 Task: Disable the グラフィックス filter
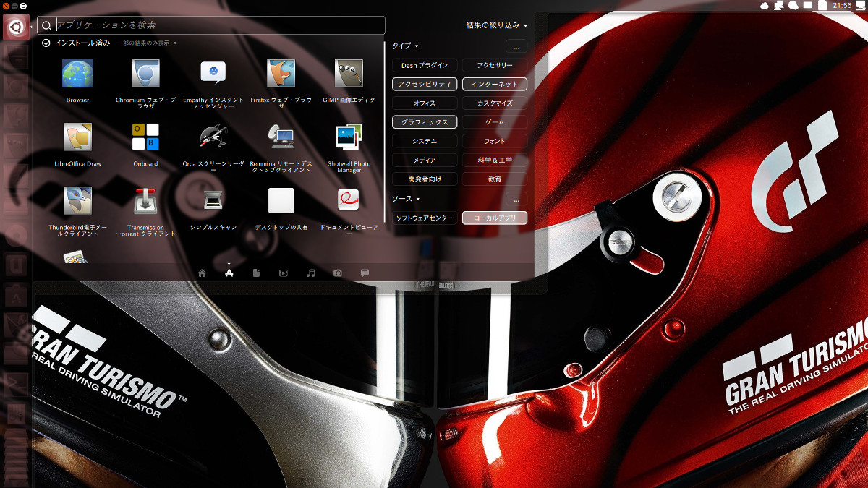[425, 122]
